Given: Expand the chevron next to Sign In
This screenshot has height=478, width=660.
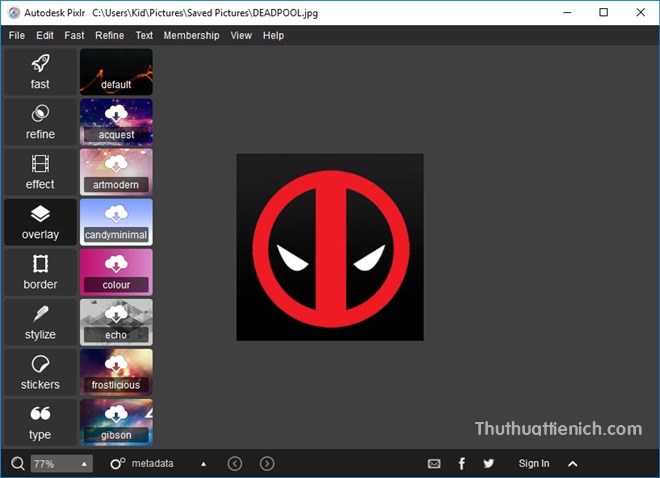Looking at the screenshot, I should pos(573,463).
